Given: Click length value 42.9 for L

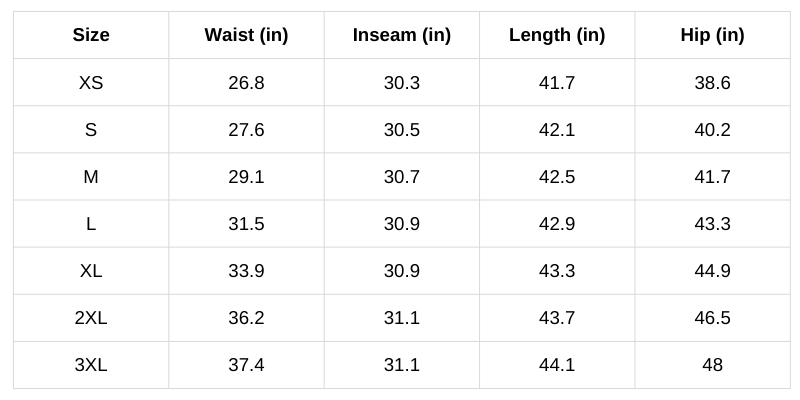Looking at the screenshot, I should (557, 224).
